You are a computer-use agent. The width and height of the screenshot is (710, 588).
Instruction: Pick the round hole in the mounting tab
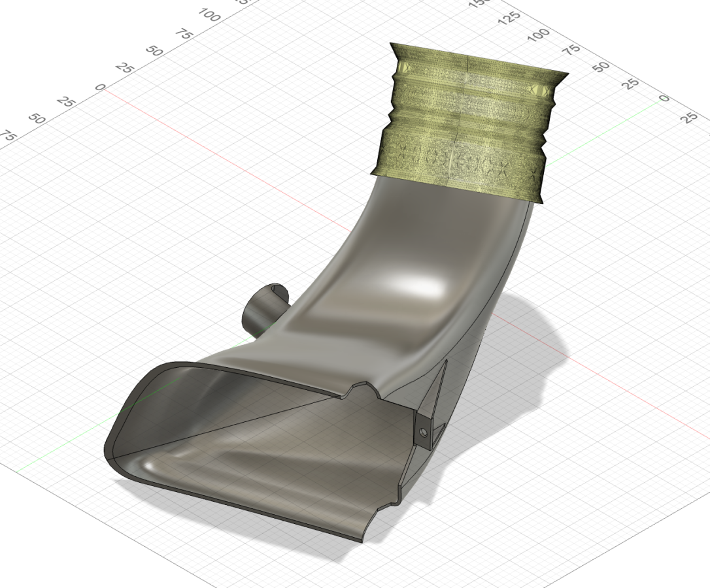click(424, 432)
